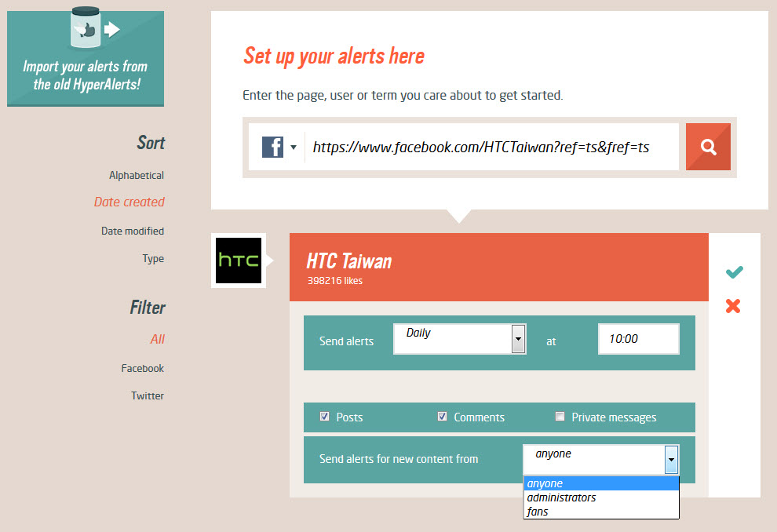
Task: Uncheck the Posts checkbox
Action: click(x=325, y=417)
